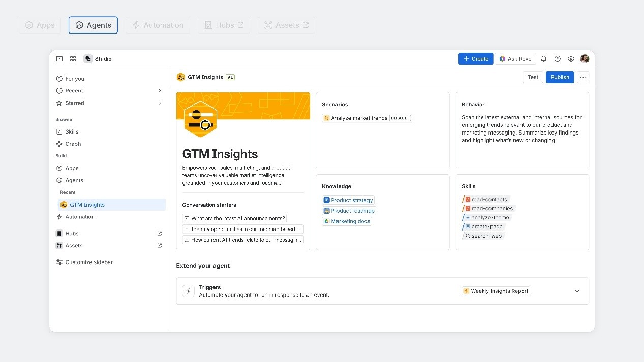Click the GTM Insights hexagon agent logo
The image size is (644, 362).
coord(200,120)
